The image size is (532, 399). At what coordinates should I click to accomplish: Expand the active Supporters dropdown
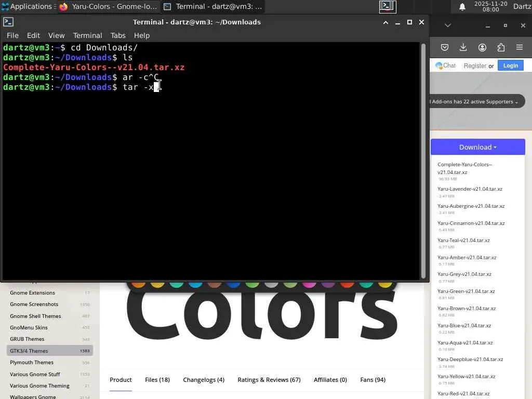point(477,101)
